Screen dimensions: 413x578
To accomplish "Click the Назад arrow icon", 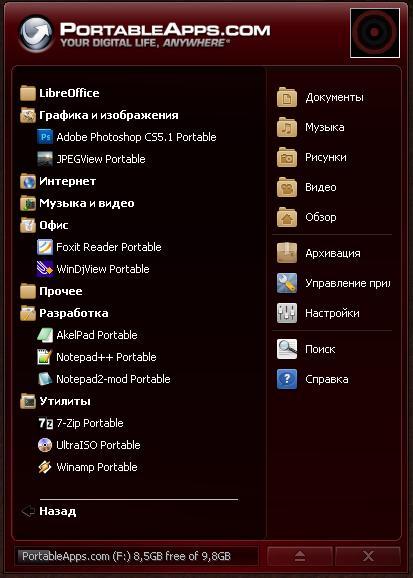I will (28, 511).
